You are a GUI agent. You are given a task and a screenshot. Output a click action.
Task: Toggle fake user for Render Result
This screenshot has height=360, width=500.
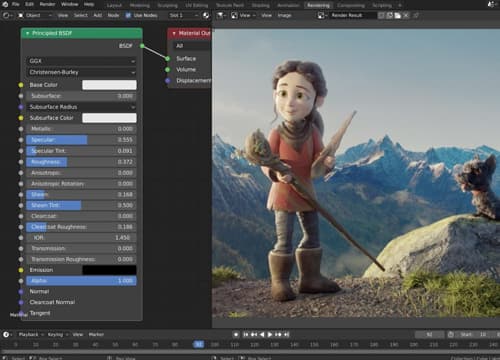382,15
